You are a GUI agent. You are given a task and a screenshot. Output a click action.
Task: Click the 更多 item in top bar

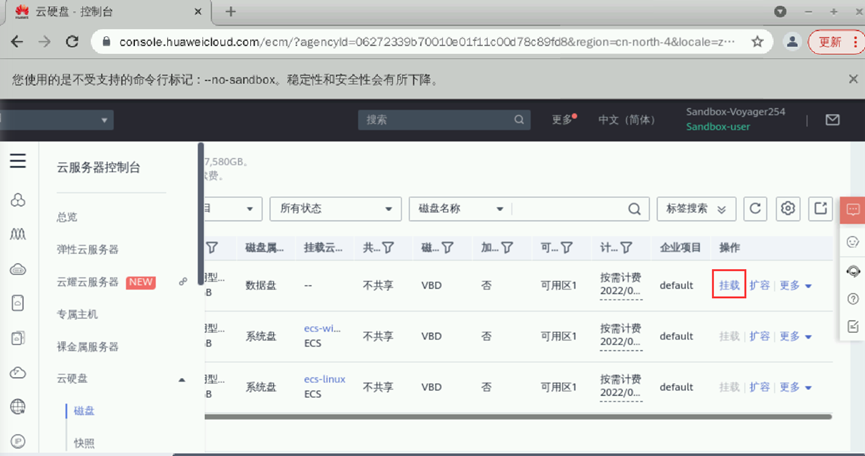pyautogui.click(x=563, y=120)
